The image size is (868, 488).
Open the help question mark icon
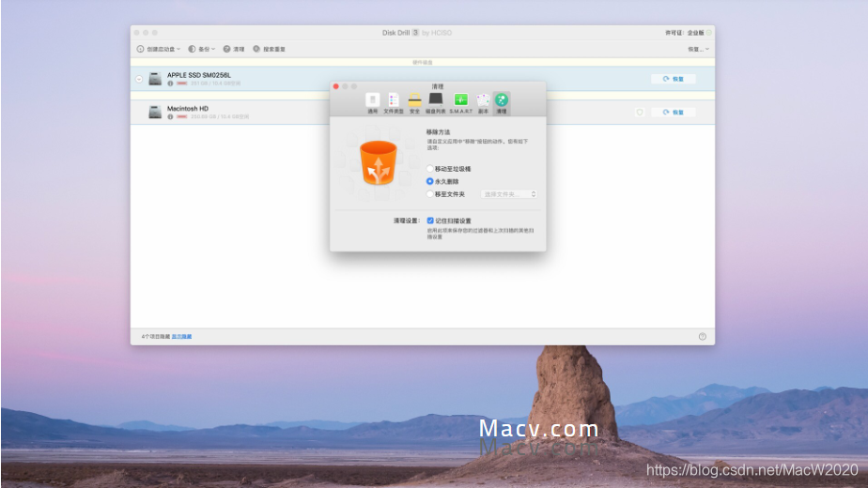pos(703,336)
